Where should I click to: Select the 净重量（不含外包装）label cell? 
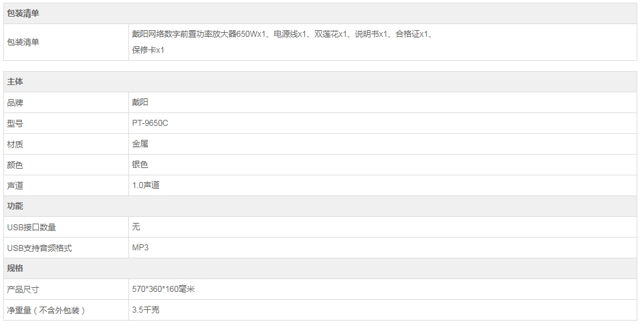point(66,311)
